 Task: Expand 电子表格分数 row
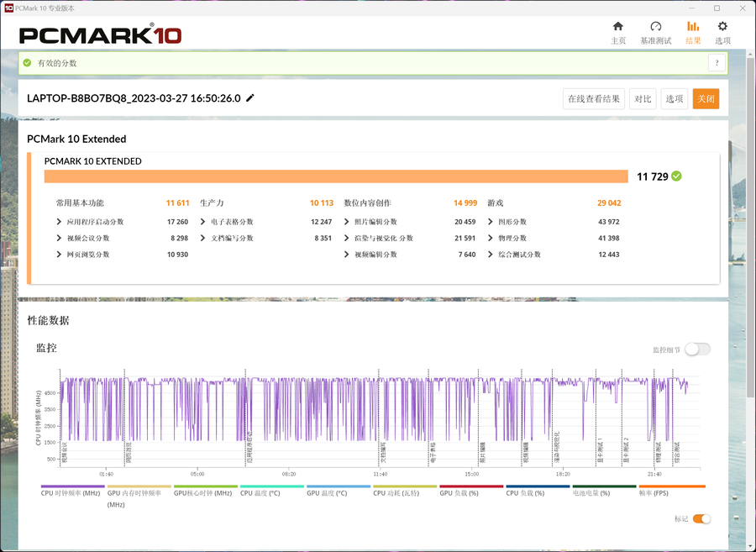click(203, 222)
